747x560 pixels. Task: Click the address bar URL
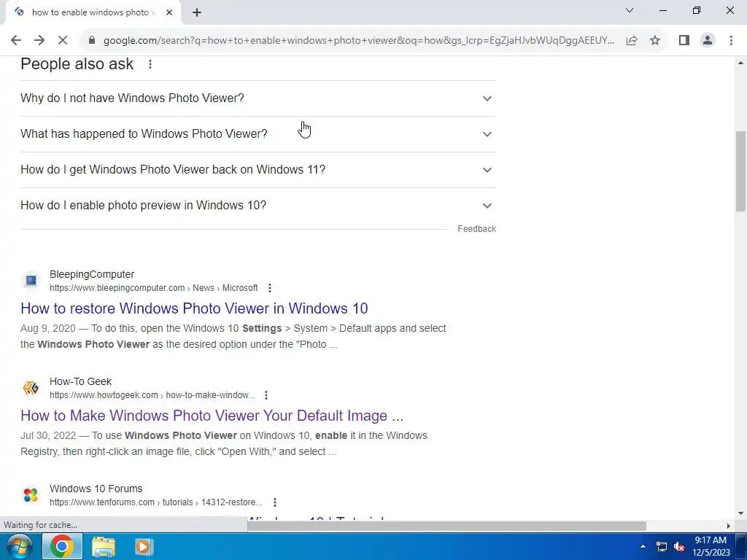coord(358,41)
